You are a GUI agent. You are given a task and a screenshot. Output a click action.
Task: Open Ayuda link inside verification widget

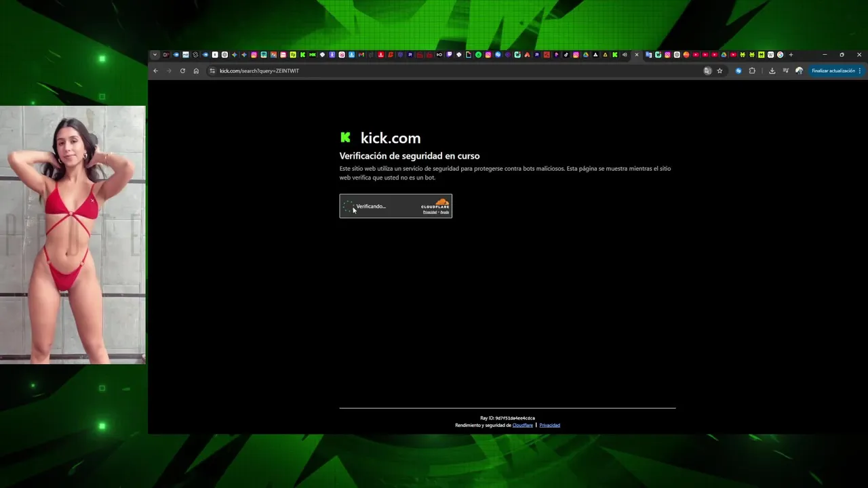click(445, 212)
